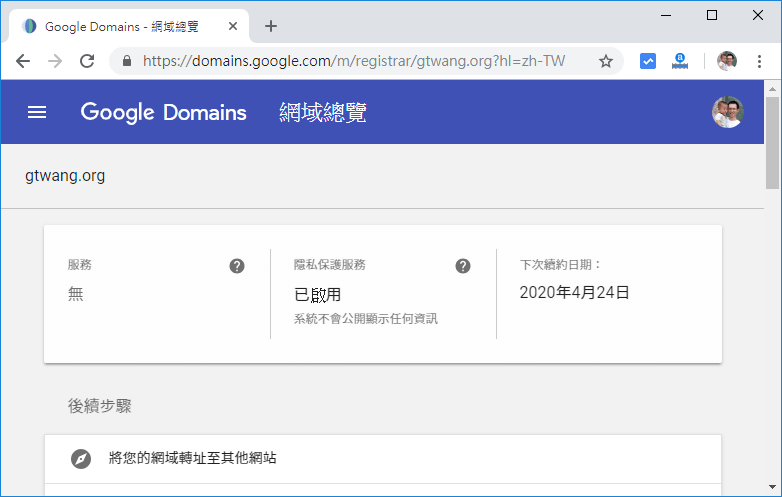Click the browser forward arrow
Screen dimensions: 782x497
point(55,61)
